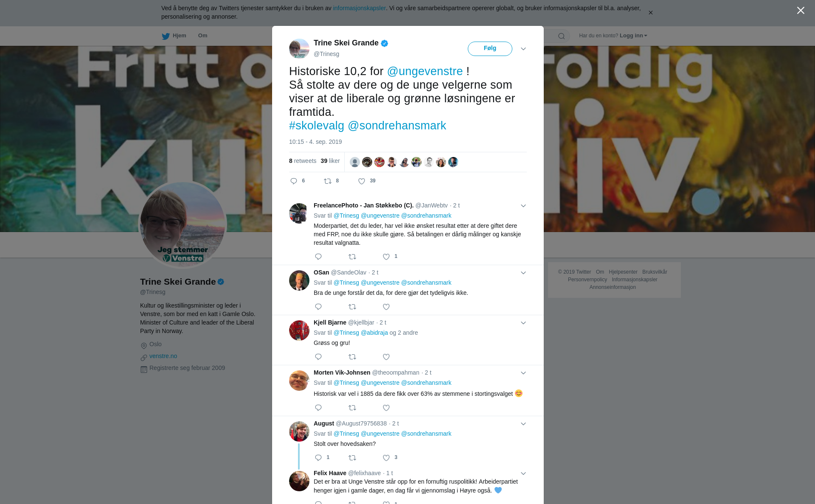Viewport: 815px width, 504px height.
Task: Like Morten Vik-Johnsen's reply
Action: coord(386,408)
